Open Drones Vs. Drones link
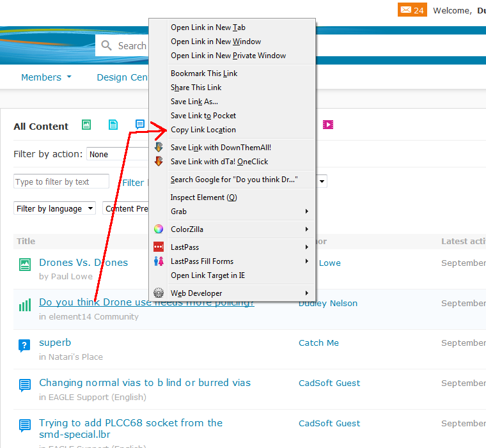 coord(83,263)
